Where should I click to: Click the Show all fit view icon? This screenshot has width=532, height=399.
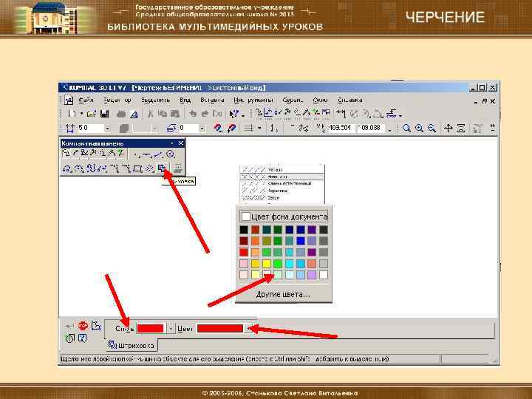click(x=461, y=129)
